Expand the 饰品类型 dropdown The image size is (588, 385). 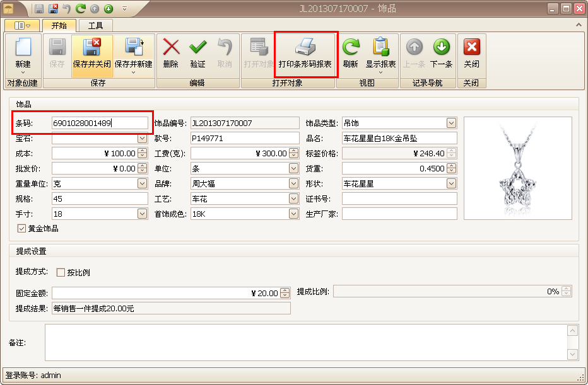coord(451,123)
